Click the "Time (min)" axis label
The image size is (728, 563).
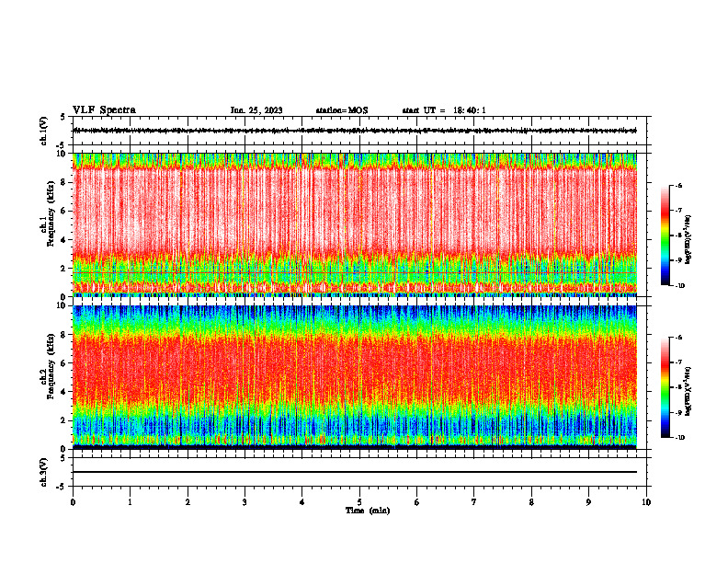[368, 511]
